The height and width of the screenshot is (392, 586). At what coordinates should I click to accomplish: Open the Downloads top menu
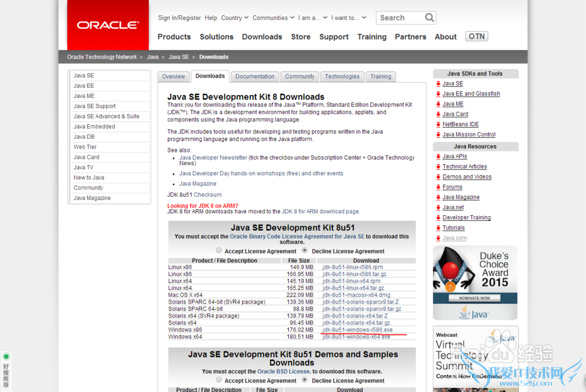pos(262,36)
